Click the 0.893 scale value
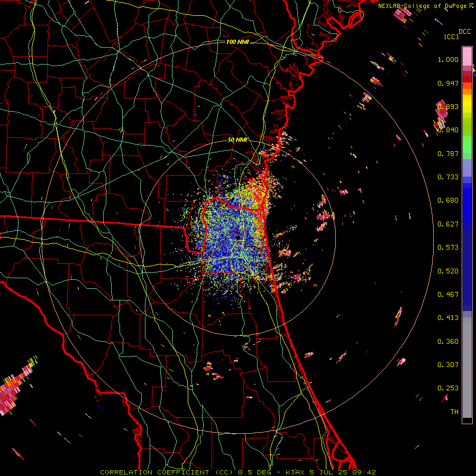This screenshot has height=476, width=476. (x=448, y=106)
